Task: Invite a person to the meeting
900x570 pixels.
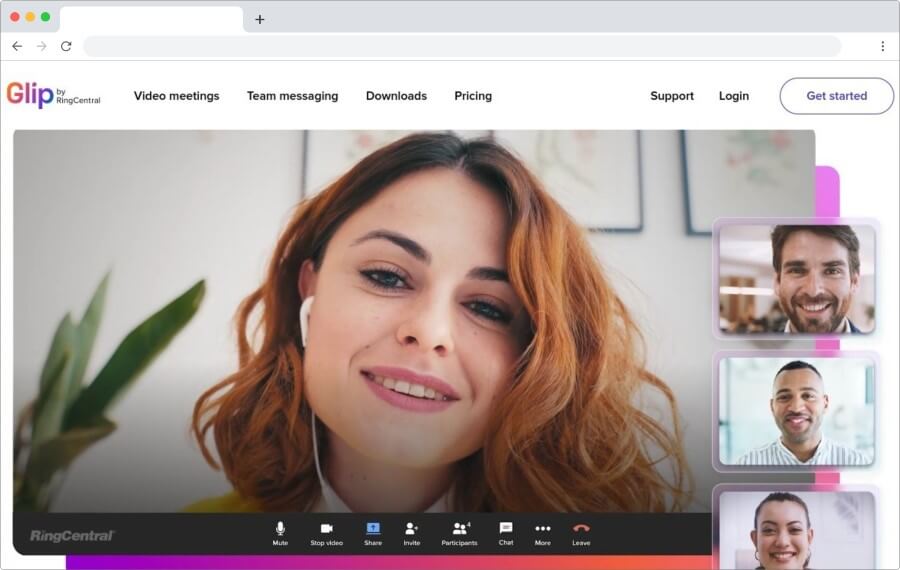Action: pos(412,533)
